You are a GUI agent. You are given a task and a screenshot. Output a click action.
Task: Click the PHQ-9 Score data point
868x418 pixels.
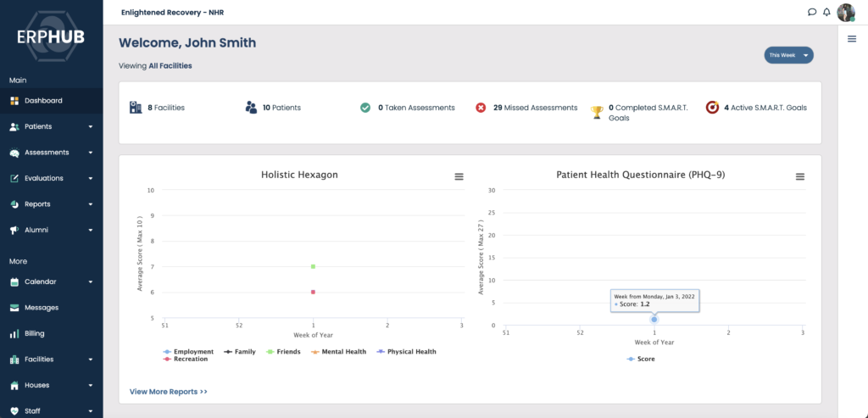coord(654,320)
